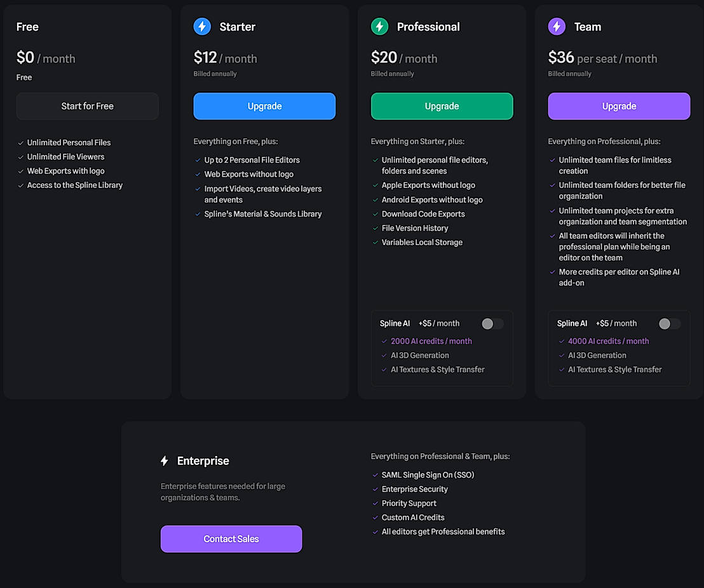Click the purple Team plan lightning icon
Viewport: 704px width, 588px height.
pos(557,27)
